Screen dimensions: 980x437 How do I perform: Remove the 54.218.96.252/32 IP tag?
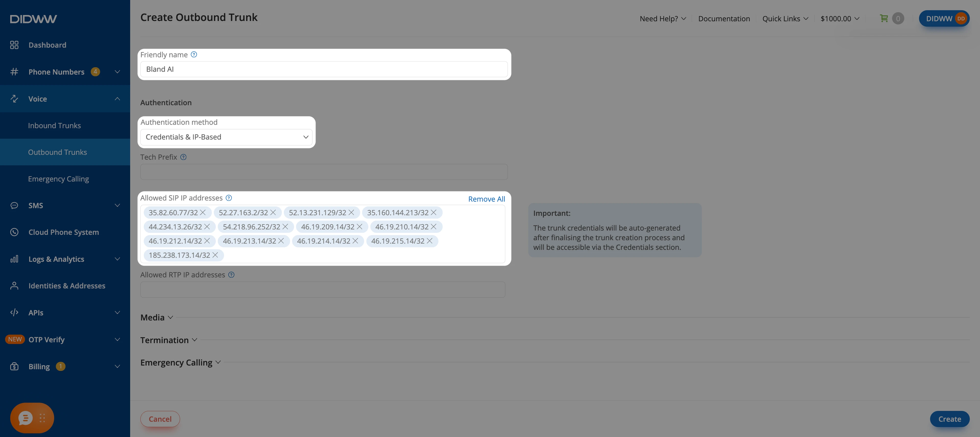pos(285,226)
